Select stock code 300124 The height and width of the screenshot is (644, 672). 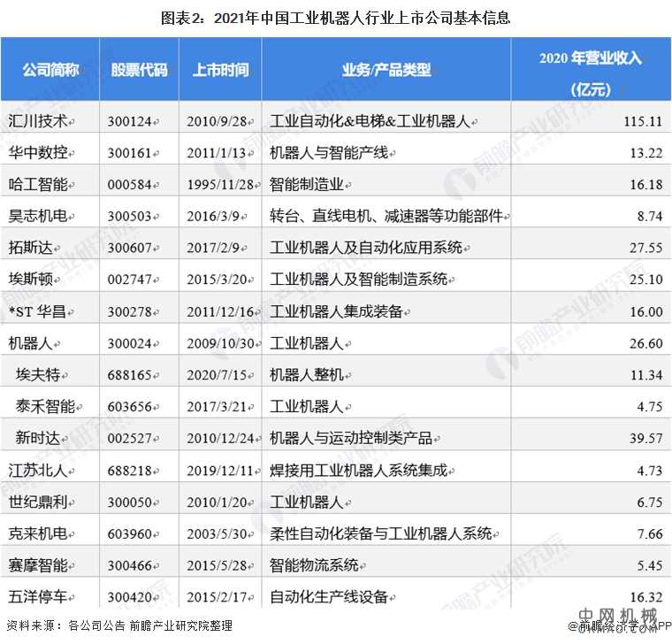pos(129,122)
